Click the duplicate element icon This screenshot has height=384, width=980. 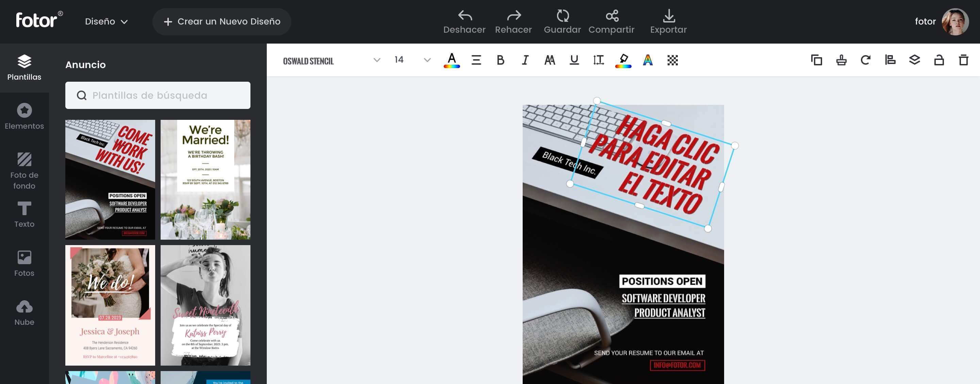(x=816, y=60)
